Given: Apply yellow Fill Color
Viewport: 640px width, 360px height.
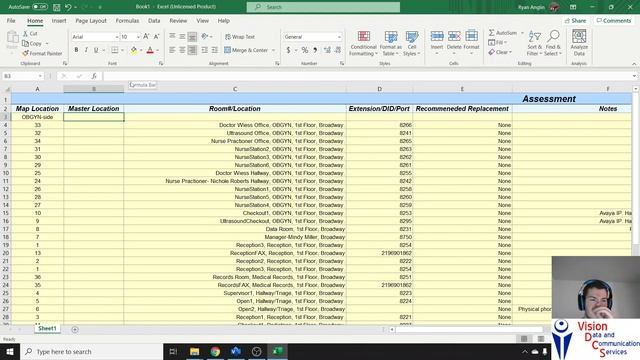Looking at the screenshot, I should point(133,50).
